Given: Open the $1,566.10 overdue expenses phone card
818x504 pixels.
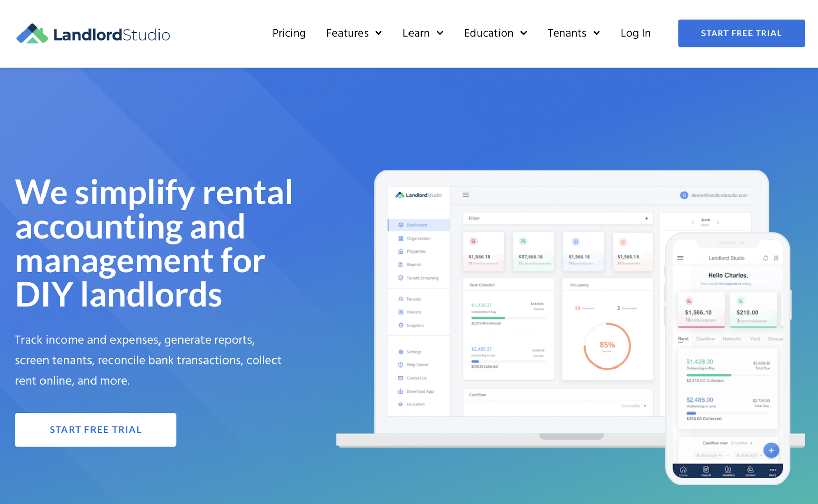Looking at the screenshot, I should point(701,310).
